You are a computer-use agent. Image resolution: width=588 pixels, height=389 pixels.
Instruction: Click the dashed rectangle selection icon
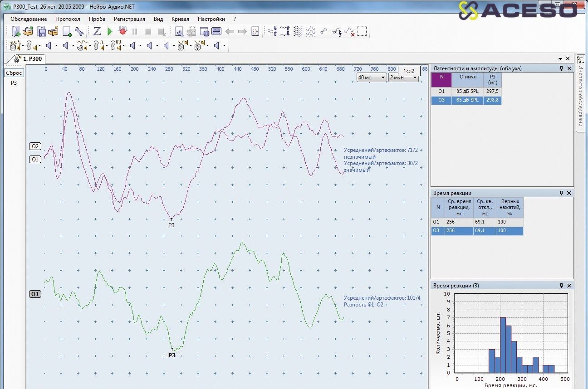click(362, 31)
